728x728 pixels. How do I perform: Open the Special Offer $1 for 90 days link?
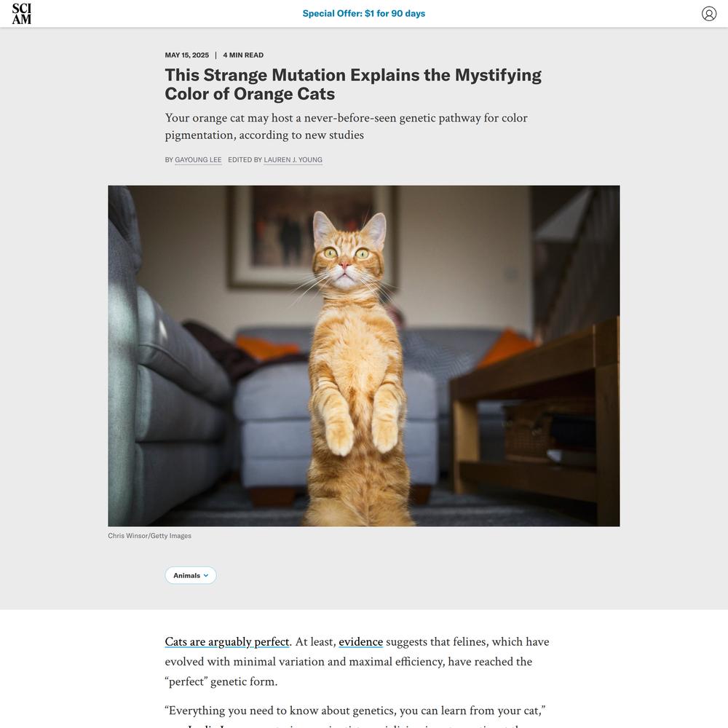[x=363, y=13]
